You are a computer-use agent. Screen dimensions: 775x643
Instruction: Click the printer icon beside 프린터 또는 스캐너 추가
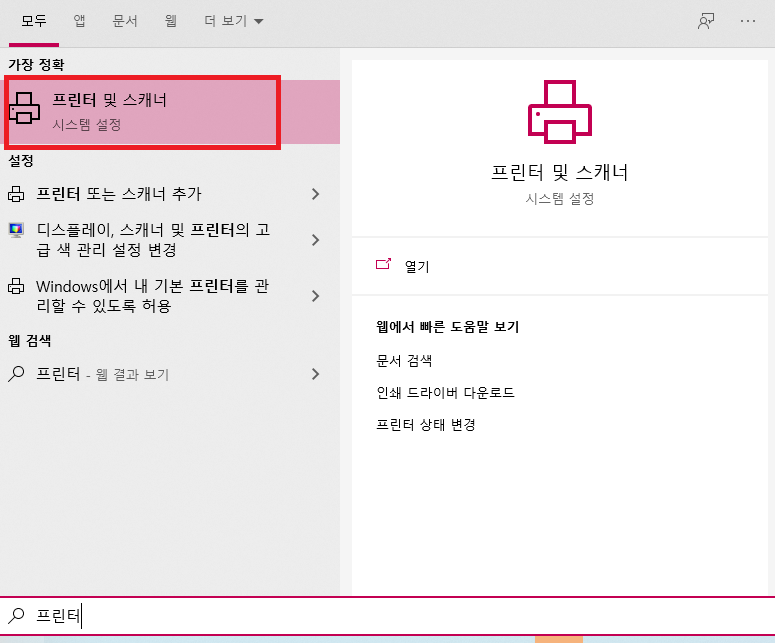click(16, 194)
